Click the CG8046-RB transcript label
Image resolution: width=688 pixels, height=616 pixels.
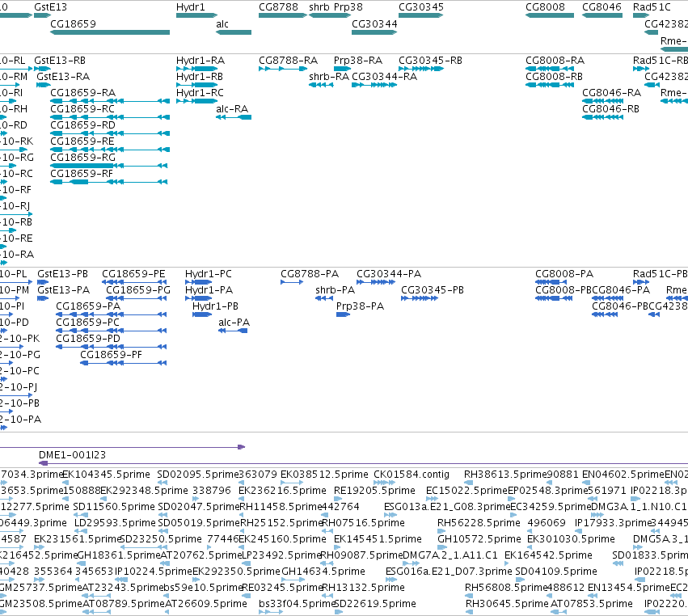point(610,109)
